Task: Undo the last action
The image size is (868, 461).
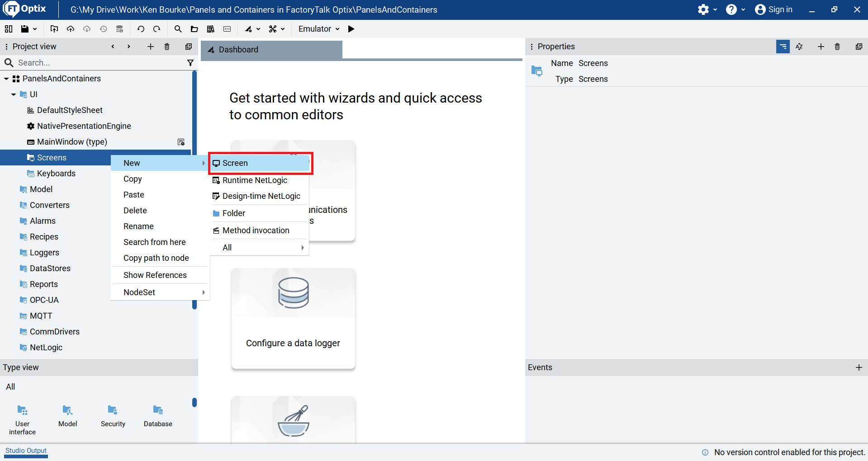Action: pyautogui.click(x=141, y=29)
